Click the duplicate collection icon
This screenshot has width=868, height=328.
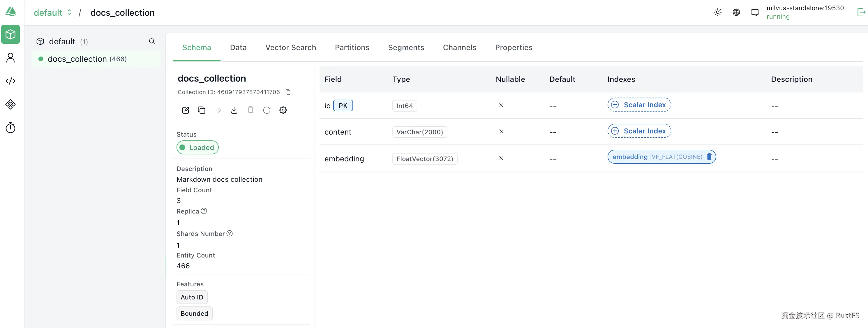coord(202,110)
